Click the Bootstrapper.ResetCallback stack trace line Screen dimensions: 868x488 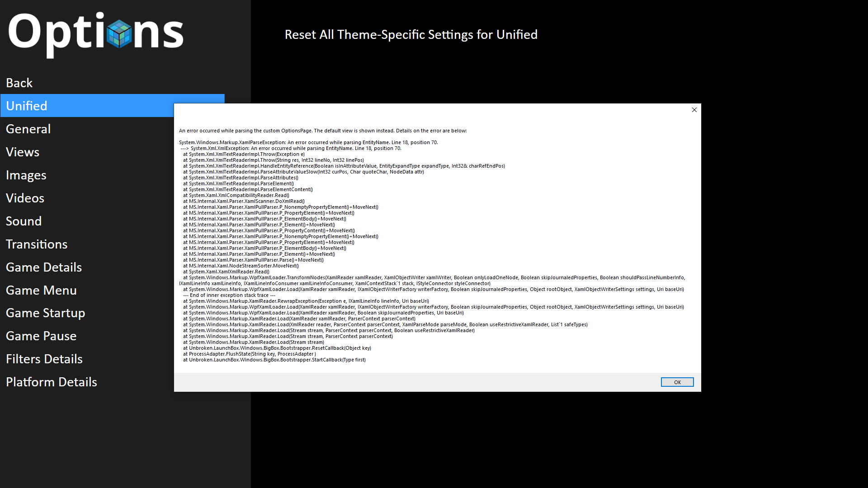pos(277,348)
